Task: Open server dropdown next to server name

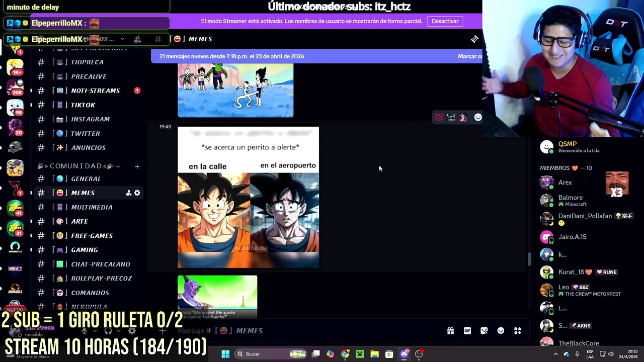Action: [x=122, y=39]
